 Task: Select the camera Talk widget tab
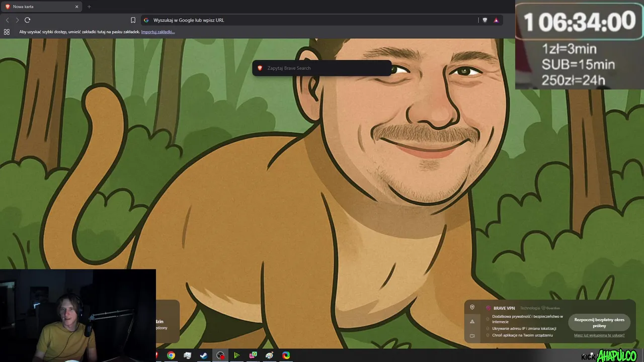[472, 335]
